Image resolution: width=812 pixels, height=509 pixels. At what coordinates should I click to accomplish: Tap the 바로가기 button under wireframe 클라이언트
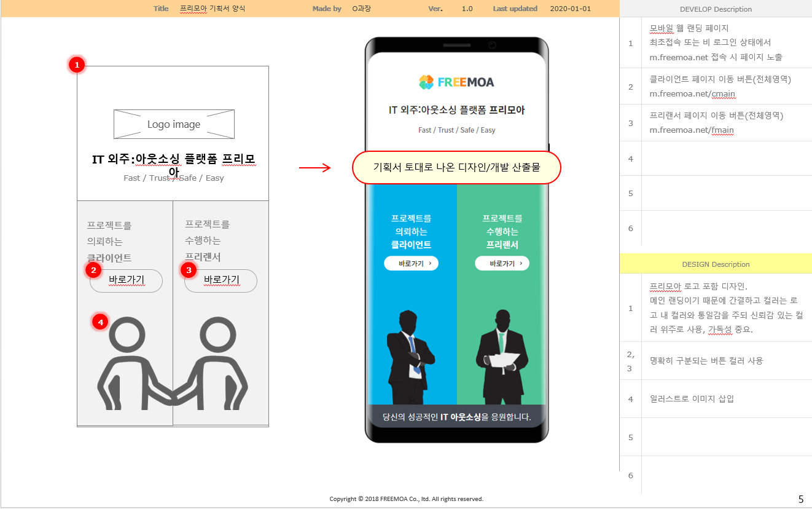click(126, 280)
